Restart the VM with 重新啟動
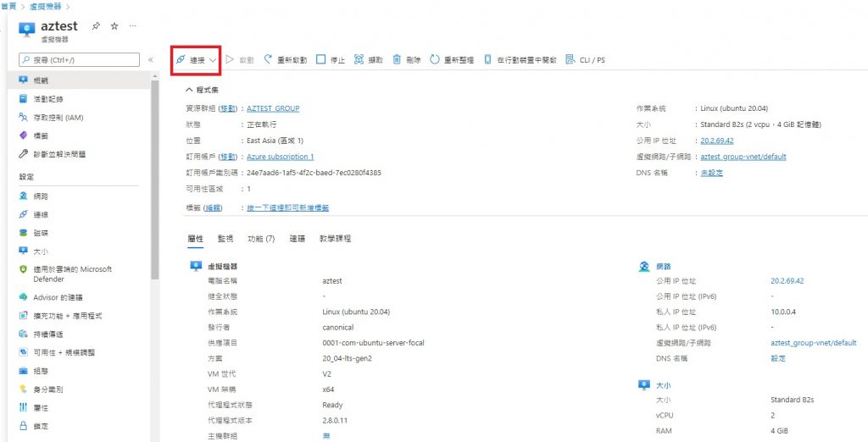Image resolution: width=868 pixels, height=442 pixels. [285, 60]
